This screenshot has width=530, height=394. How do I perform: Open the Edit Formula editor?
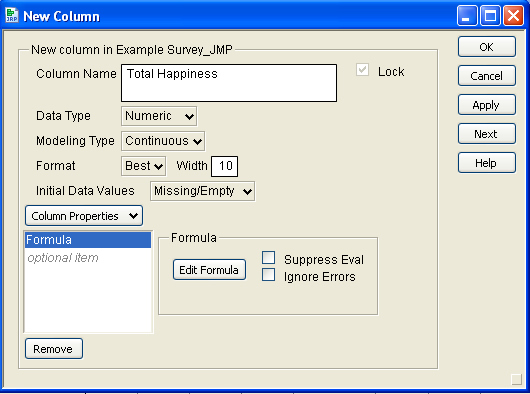click(x=209, y=270)
